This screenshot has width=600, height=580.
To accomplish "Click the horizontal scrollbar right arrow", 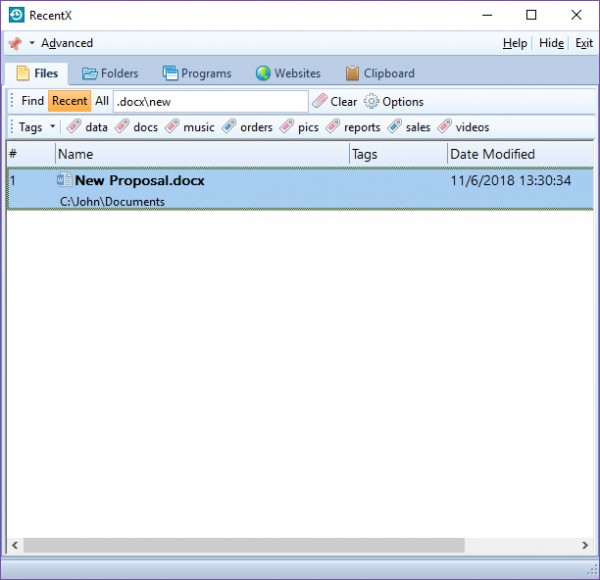I will [585, 545].
